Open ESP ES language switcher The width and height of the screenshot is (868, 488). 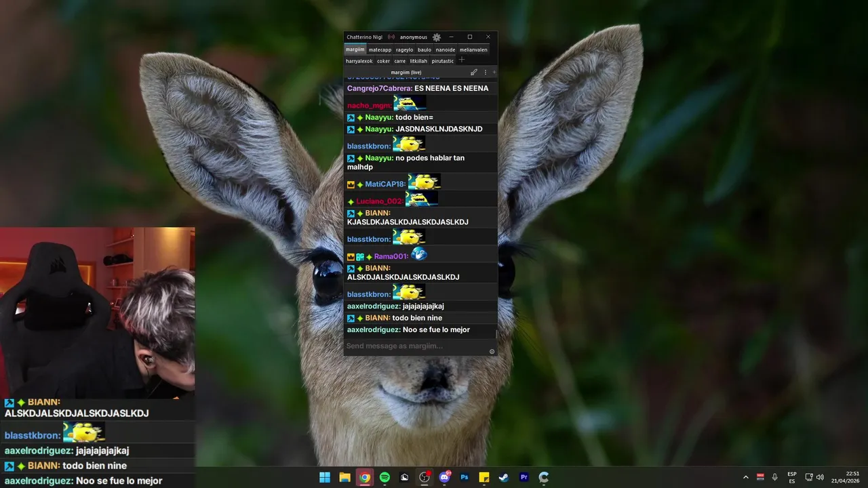click(792, 477)
